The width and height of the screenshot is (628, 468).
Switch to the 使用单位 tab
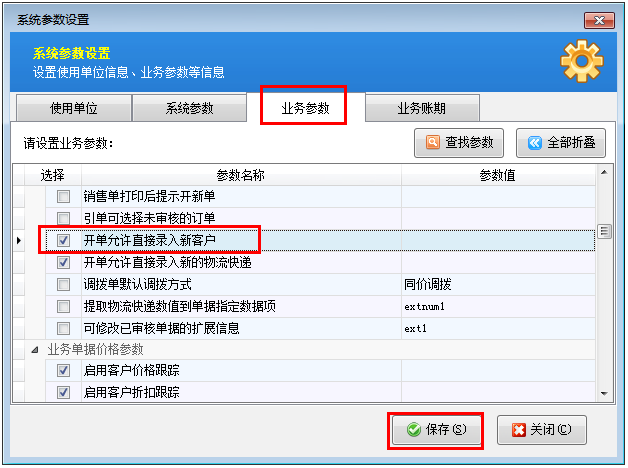[74, 108]
